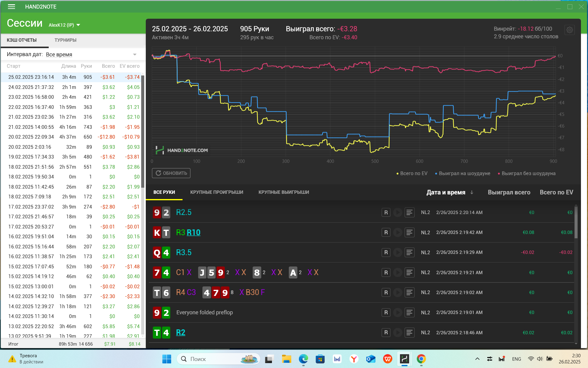Open hand text icon for KT R3 R10

tap(409, 232)
